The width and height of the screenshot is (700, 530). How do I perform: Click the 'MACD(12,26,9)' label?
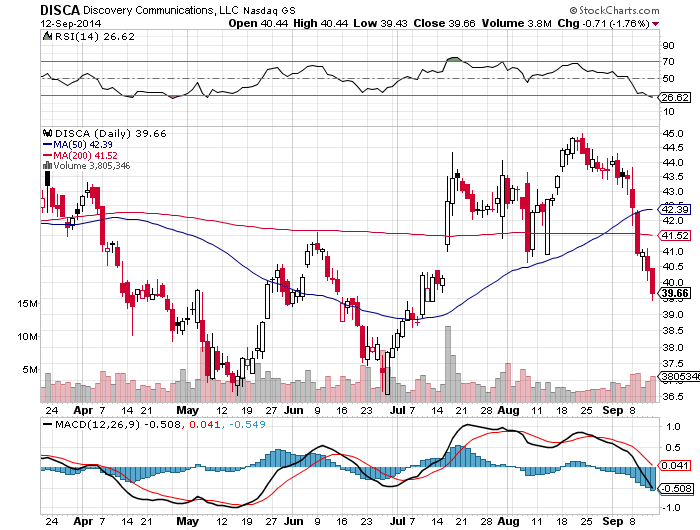(97, 424)
